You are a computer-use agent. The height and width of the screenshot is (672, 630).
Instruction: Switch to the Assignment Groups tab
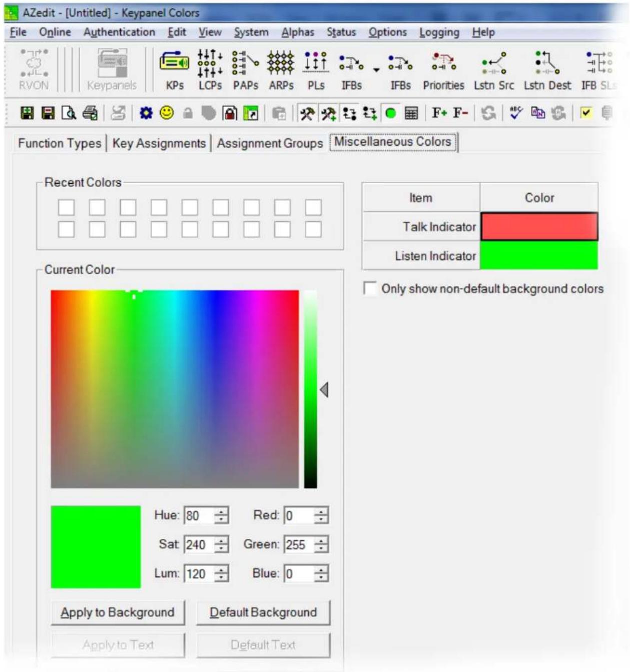coord(270,143)
